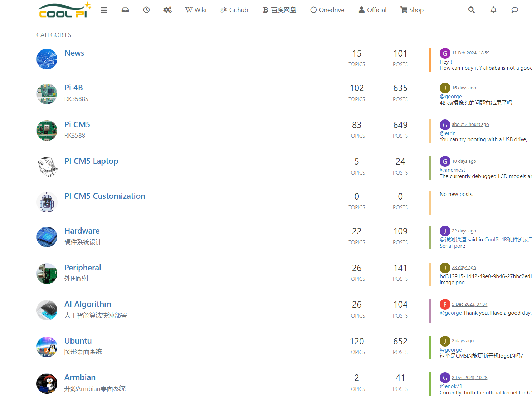Open the Shop menu link
The height and width of the screenshot is (402, 532).
tap(412, 10)
